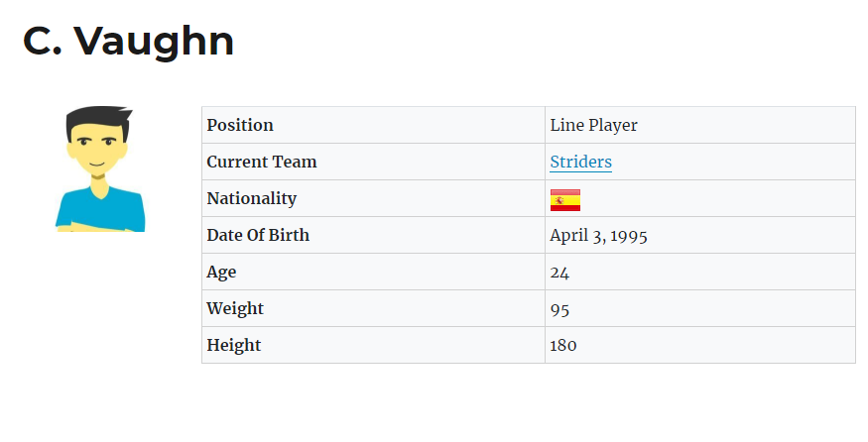Click the age value 24
This screenshot has width=868, height=442.
pos(559,272)
